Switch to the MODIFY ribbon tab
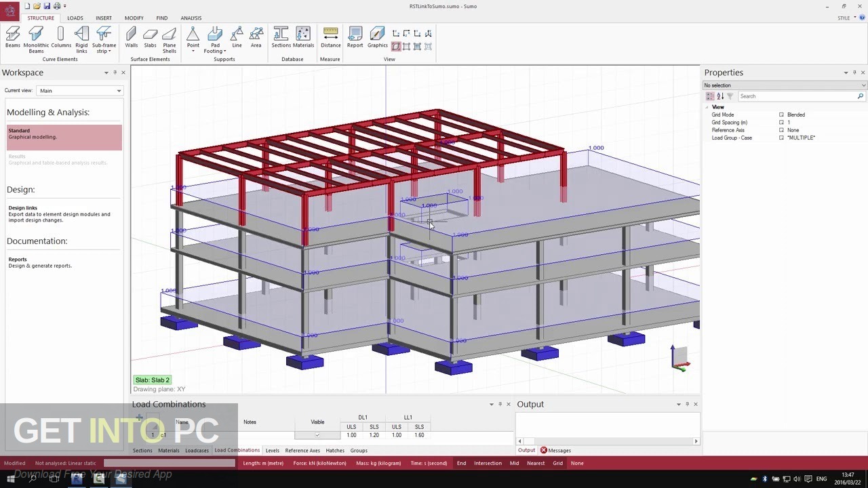 (134, 18)
